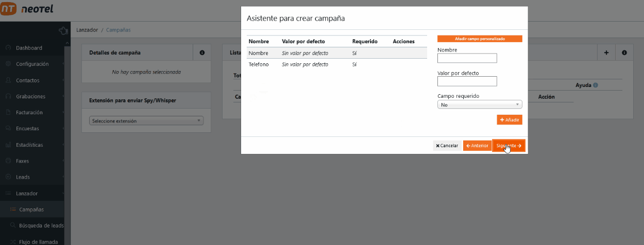Open the Campo requerido dropdown
This screenshot has width=644, height=245.
[479, 104]
